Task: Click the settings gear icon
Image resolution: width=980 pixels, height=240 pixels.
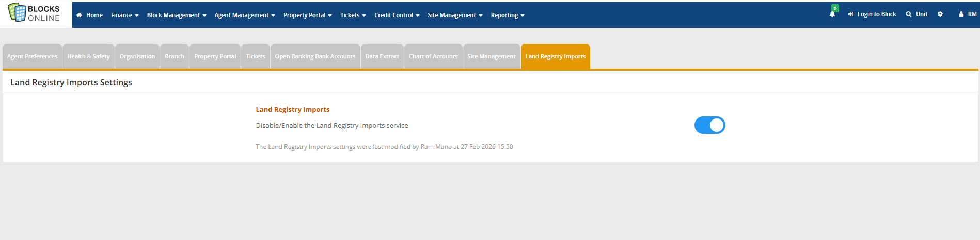Action: point(940,14)
